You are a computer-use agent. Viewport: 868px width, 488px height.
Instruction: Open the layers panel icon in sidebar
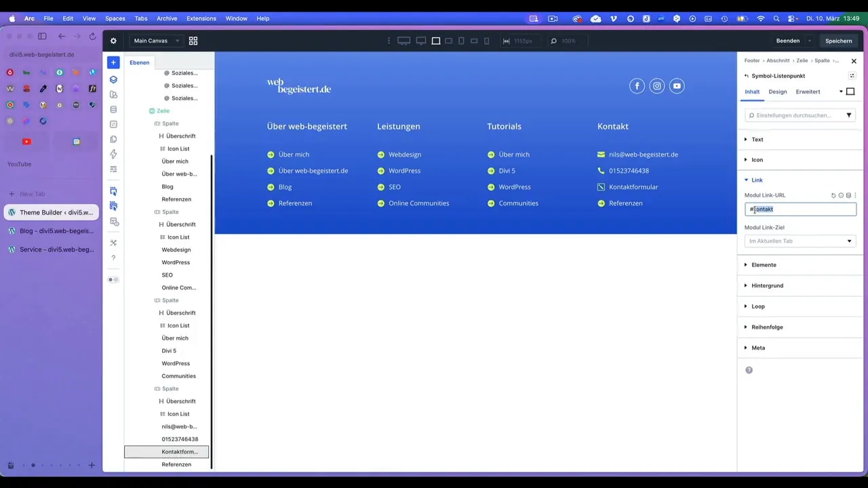coord(113,79)
